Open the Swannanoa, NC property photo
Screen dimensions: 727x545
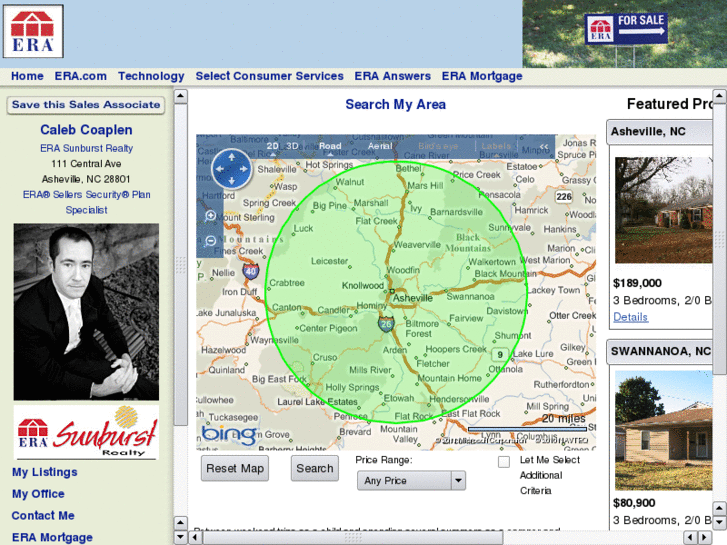[663, 430]
